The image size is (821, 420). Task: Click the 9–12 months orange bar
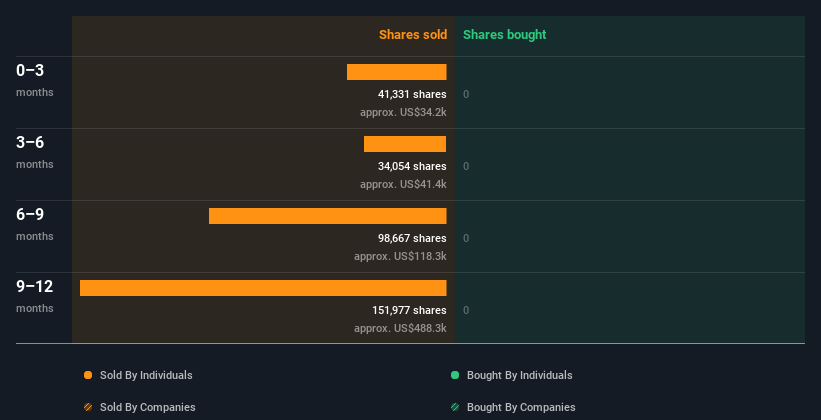pyautogui.click(x=263, y=288)
